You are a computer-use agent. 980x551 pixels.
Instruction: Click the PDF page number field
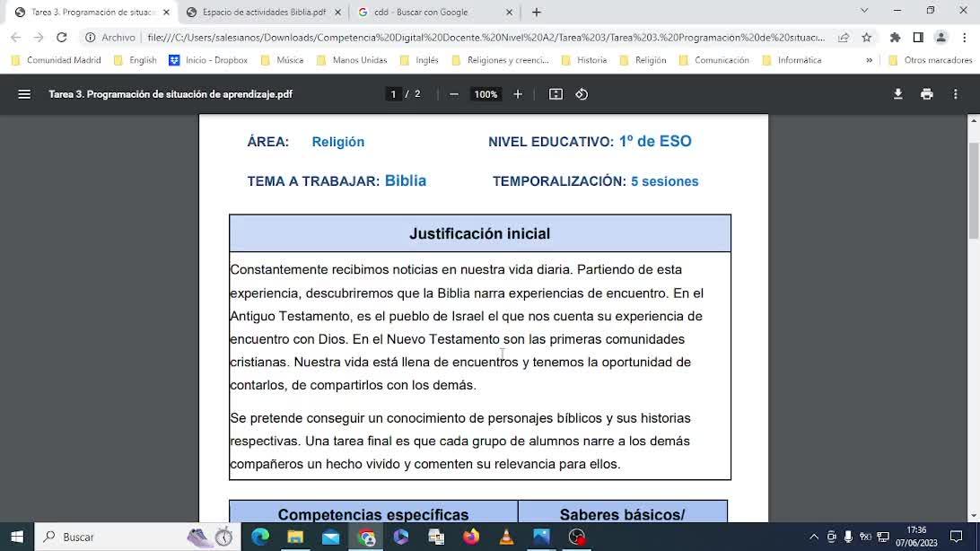[393, 94]
